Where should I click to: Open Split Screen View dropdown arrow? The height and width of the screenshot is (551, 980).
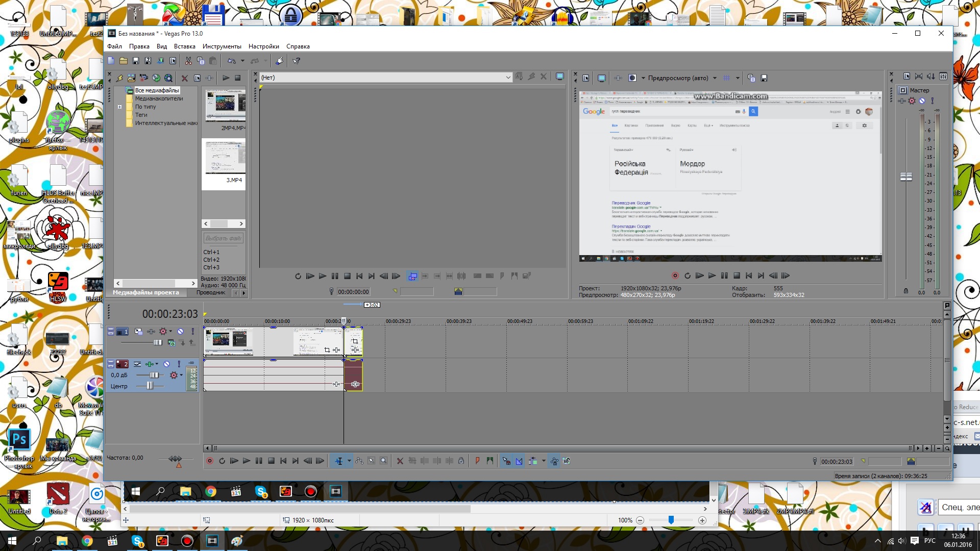643,78
